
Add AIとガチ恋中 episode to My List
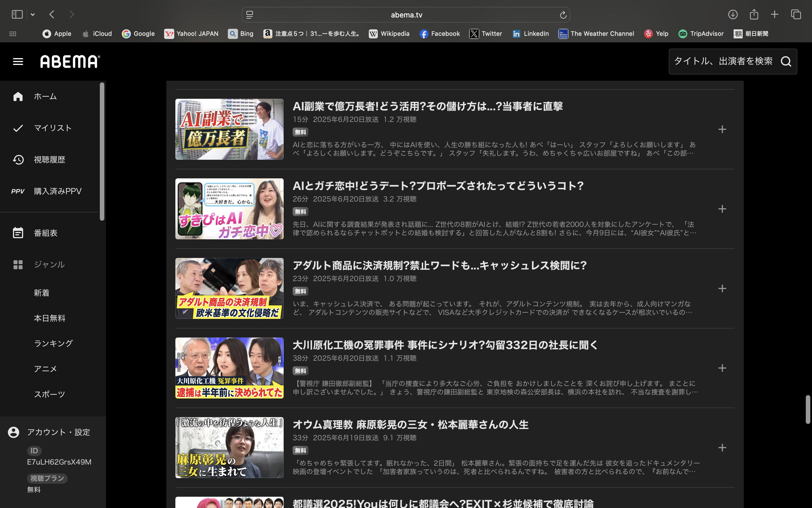(x=722, y=209)
